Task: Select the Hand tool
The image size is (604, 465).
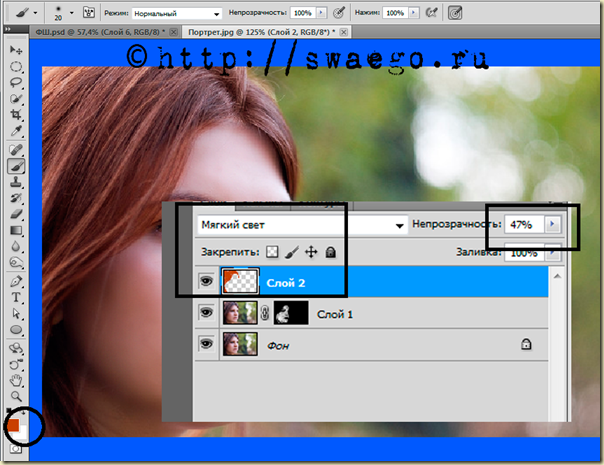Action: [16, 380]
